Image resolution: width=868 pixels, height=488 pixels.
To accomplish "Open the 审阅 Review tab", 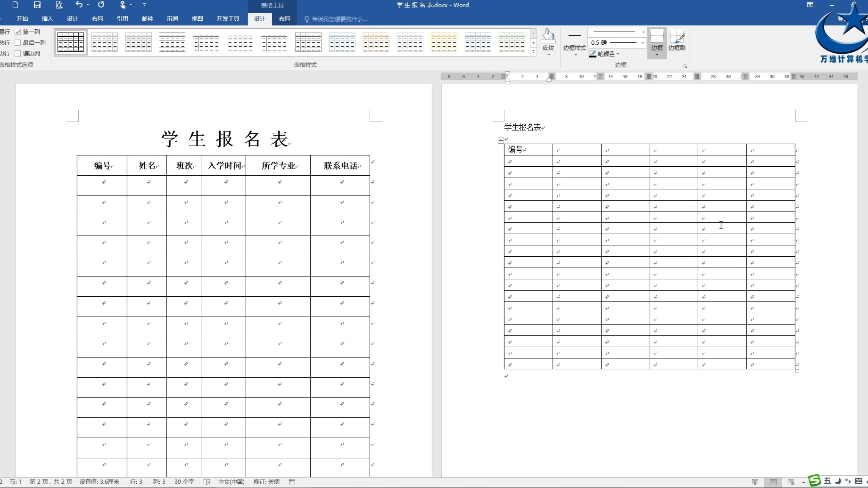I will point(172,19).
